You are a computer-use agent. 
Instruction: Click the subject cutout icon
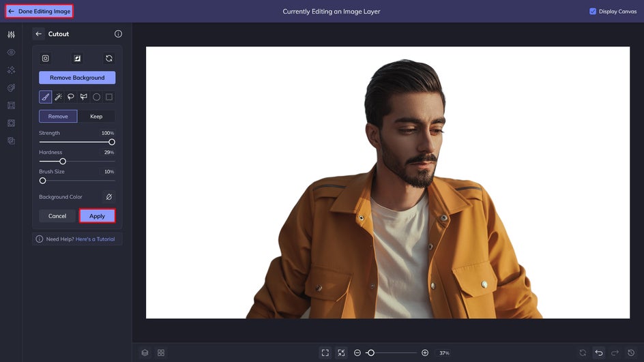click(x=46, y=58)
